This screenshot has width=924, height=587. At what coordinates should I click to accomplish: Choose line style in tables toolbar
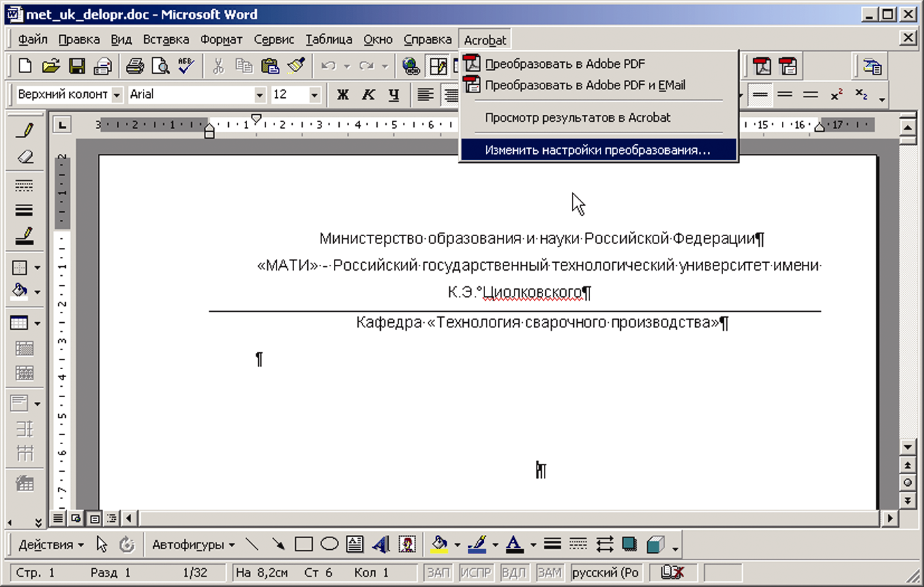pos(25,187)
